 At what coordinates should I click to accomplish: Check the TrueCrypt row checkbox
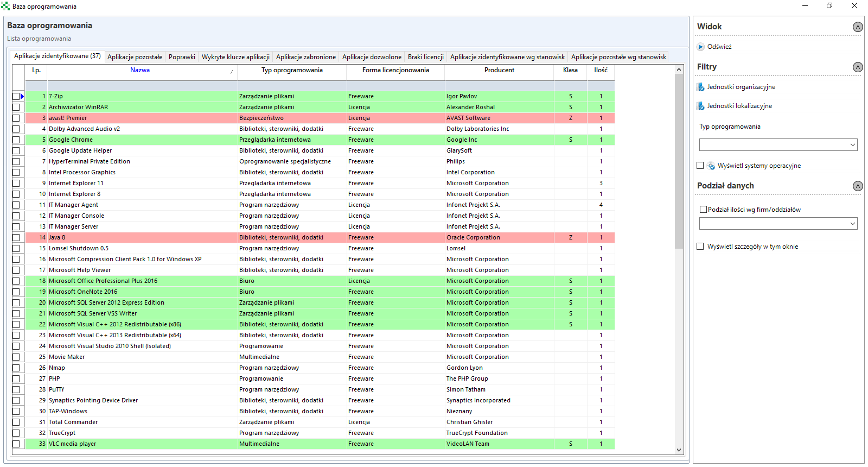pos(16,433)
